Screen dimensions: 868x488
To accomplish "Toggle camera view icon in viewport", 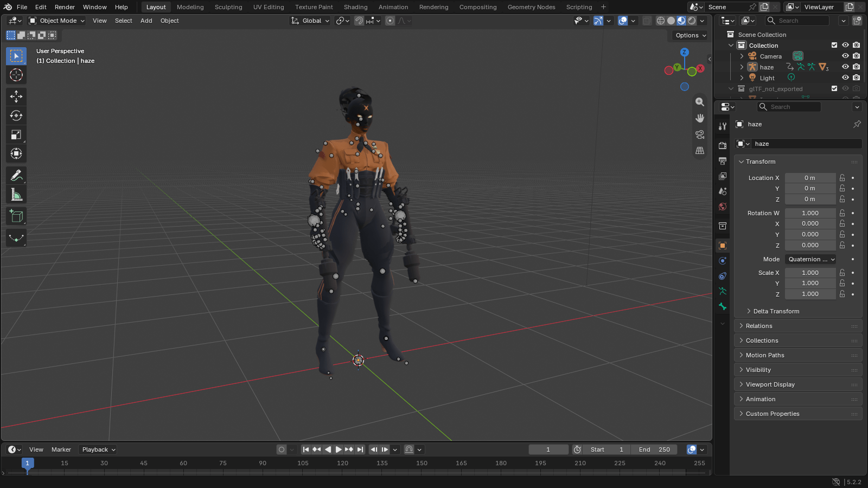I will click(x=700, y=134).
